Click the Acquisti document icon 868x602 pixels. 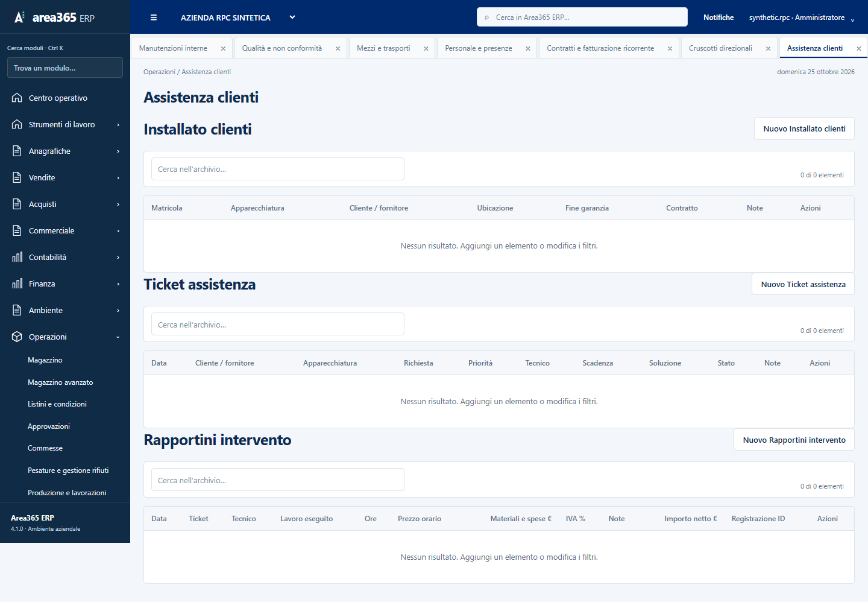(x=17, y=204)
